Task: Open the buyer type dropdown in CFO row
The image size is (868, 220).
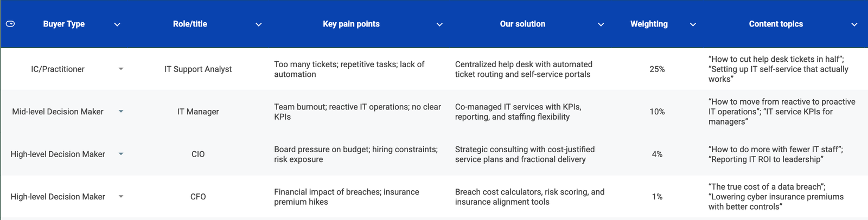Action: pos(121,197)
